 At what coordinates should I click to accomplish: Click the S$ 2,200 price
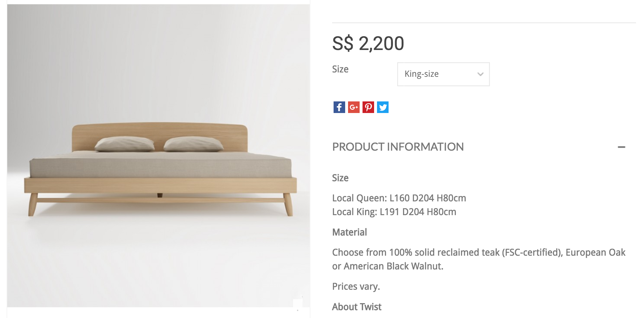[x=368, y=43]
